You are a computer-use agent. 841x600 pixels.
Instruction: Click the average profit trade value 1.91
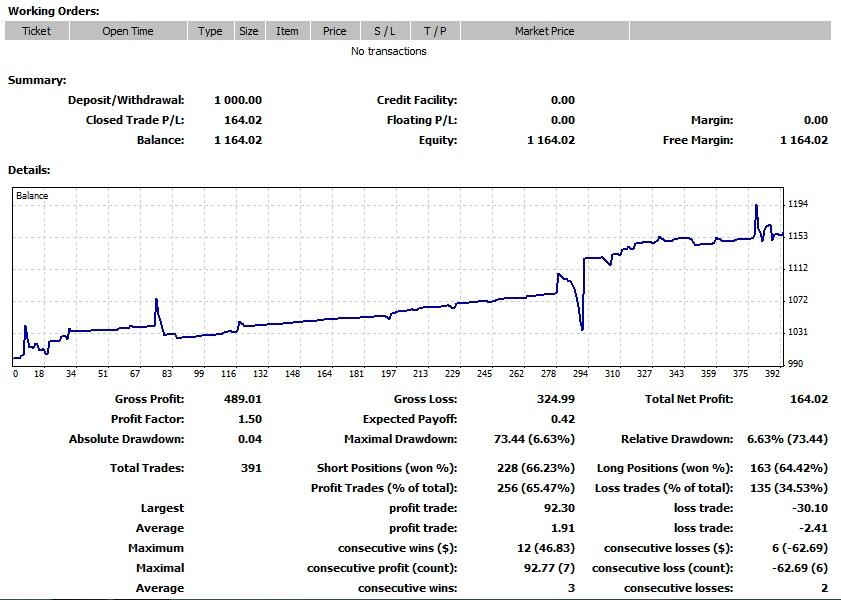pyautogui.click(x=563, y=528)
